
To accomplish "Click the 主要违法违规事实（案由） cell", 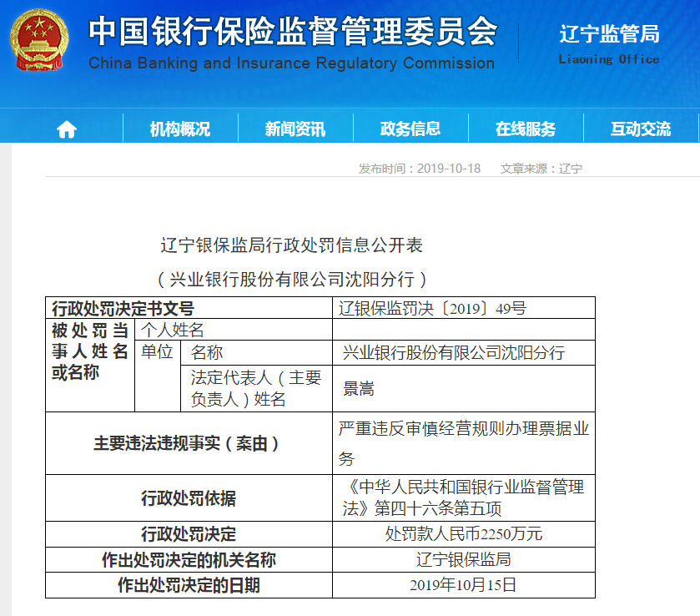I will (x=189, y=443).
